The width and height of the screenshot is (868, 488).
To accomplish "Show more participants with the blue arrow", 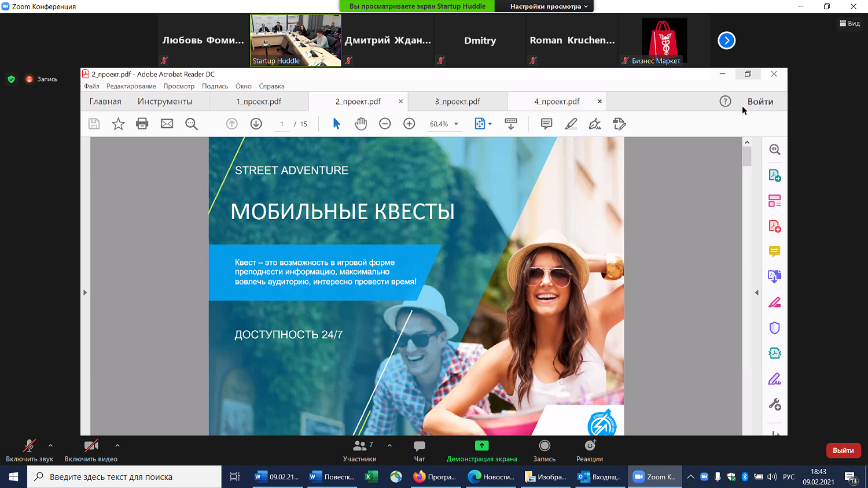I will click(726, 40).
